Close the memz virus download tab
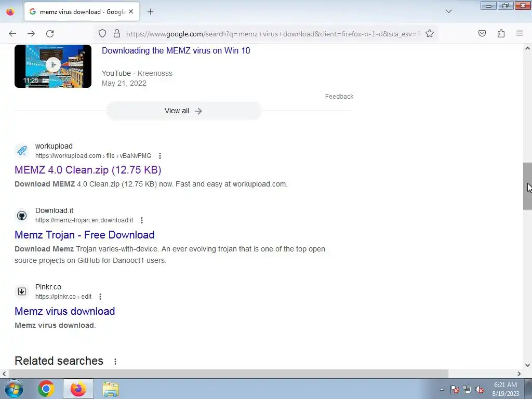The image size is (532, 399). click(131, 11)
